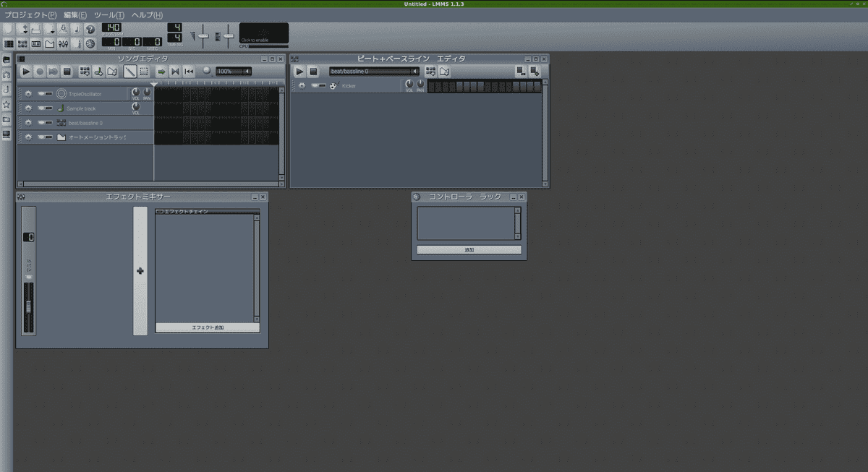Add steps in the Beat+Bassline Editor
The width and height of the screenshot is (868, 472).
pyautogui.click(x=535, y=71)
